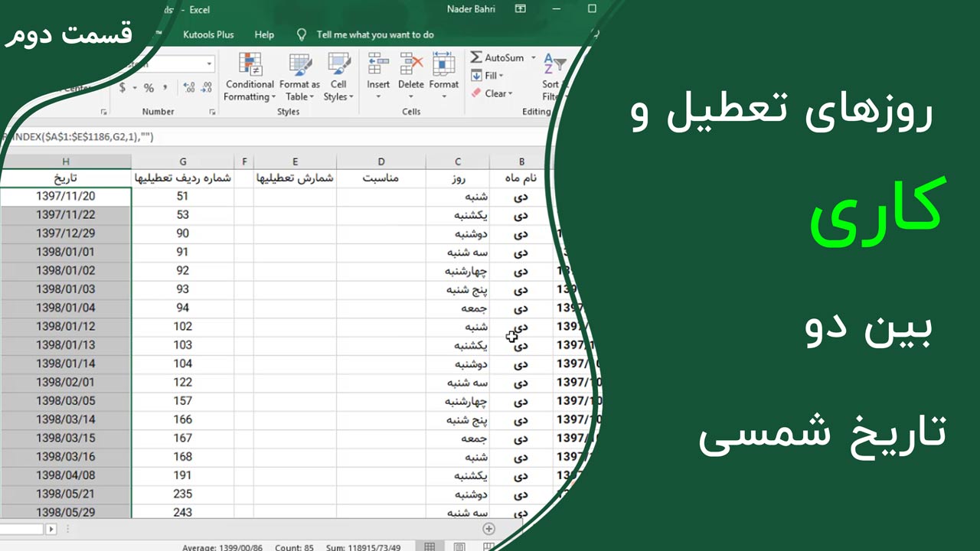Click header cell تاریخ

[x=66, y=178]
